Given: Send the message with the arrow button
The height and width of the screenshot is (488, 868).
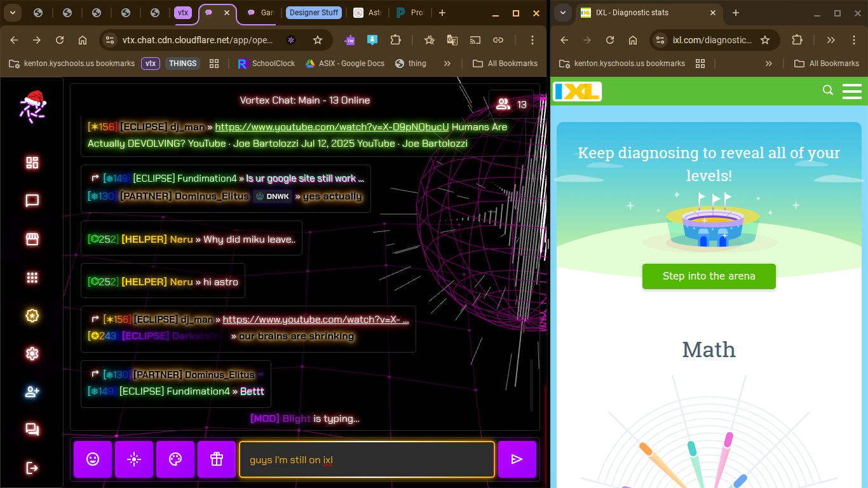Looking at the screenshot, I should coord(517,459).
